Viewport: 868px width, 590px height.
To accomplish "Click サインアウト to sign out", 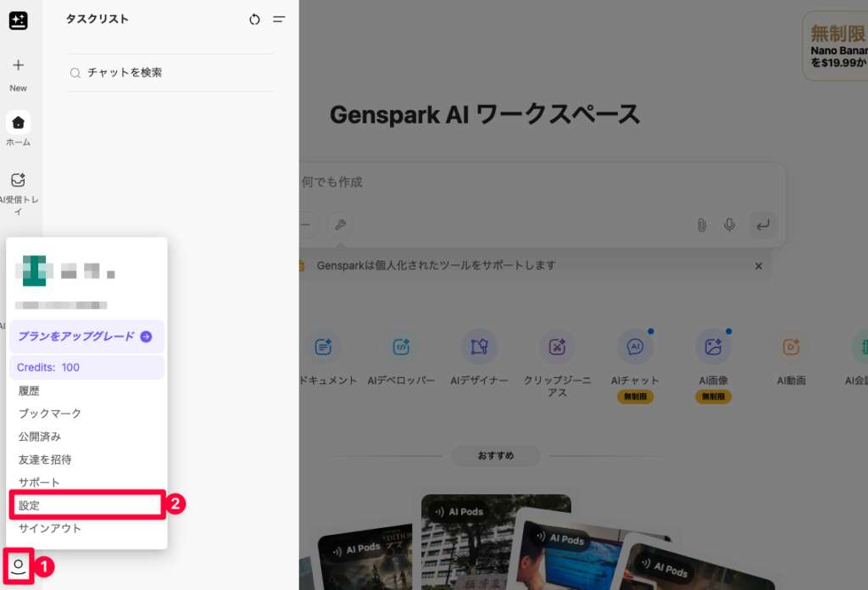I will tap(50, 528).
